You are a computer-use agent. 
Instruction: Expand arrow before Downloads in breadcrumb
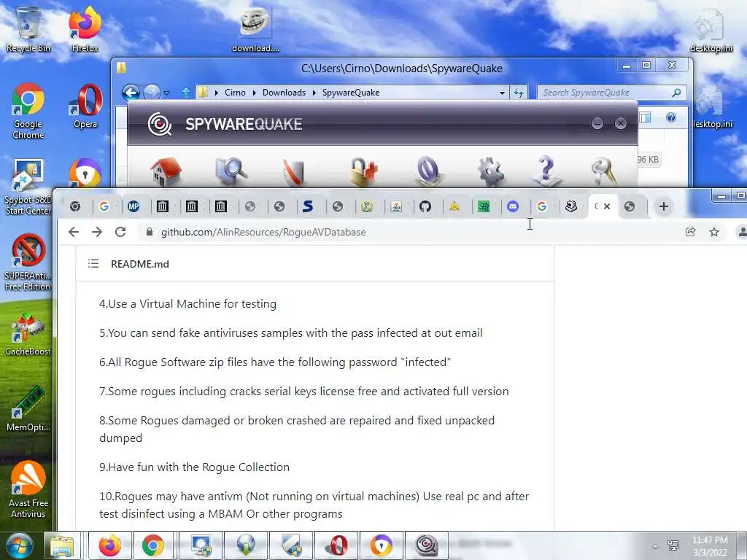click(x=255, y=93)
